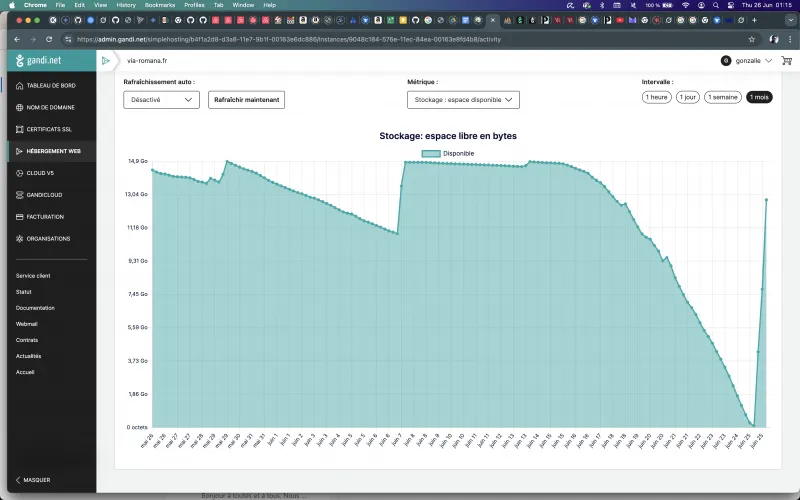Bookmark this page with the star icon
Image resolution: width=800 pixels, height=500 pixels.
pos(751,39)
